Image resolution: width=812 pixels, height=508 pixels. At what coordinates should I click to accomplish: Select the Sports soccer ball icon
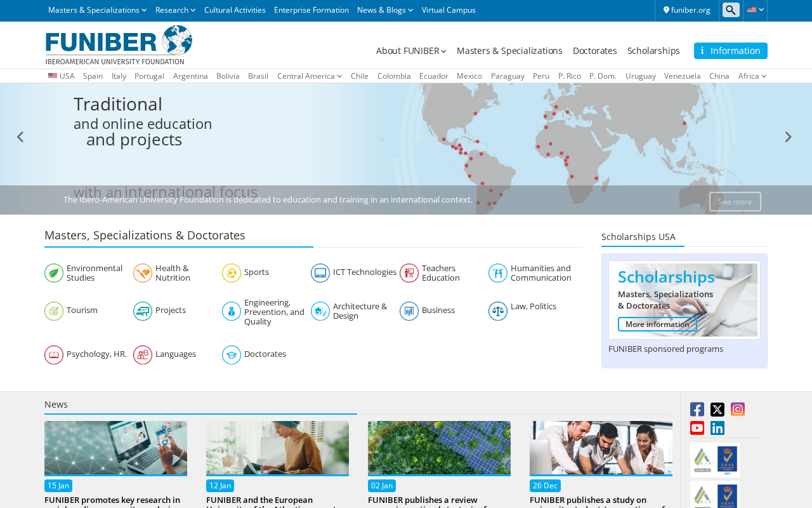232,273
